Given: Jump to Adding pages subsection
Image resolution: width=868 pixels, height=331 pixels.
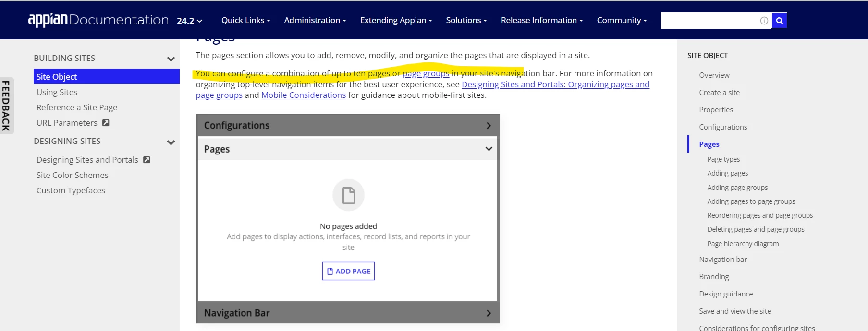Looking at the screenshot, I should point(727,173).
